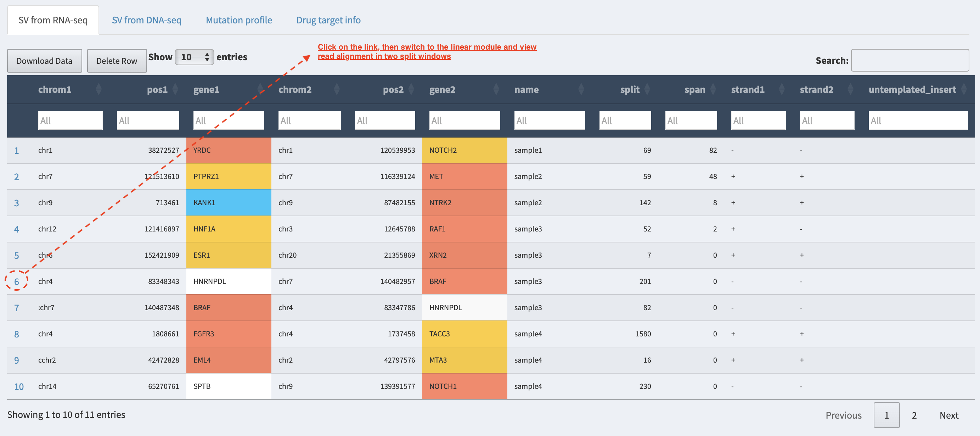Click the Delete Row button
Image resolution: width=980 pixels, height=436 pixels.
coord(117,61)
